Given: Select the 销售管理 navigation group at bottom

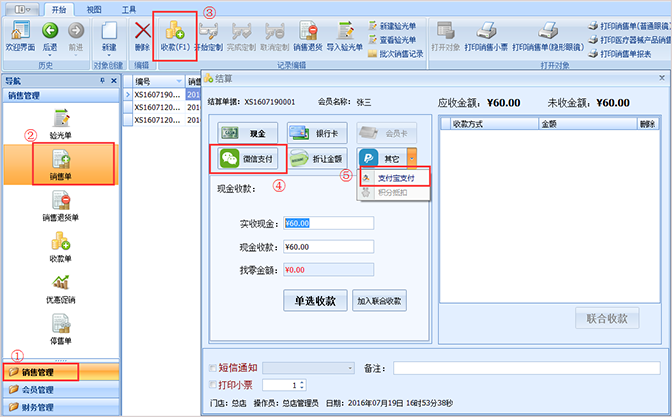Looking at the screenshot, I should click(x=61, y=372).
